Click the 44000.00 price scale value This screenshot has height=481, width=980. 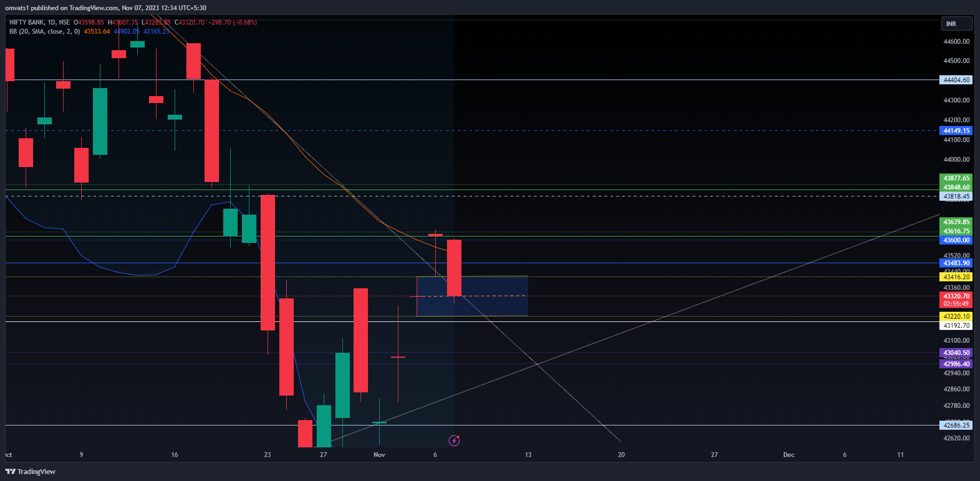[x=957, y=160]
